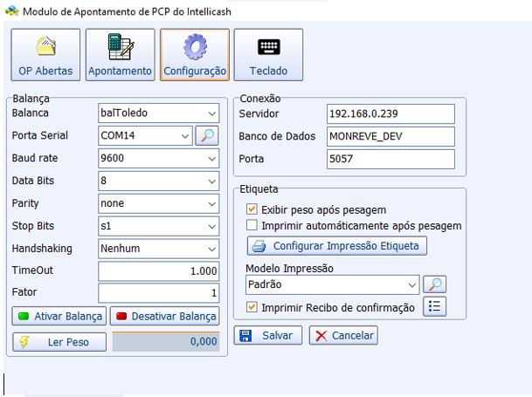Open the Balanca model dropdown

click(212, 113)
